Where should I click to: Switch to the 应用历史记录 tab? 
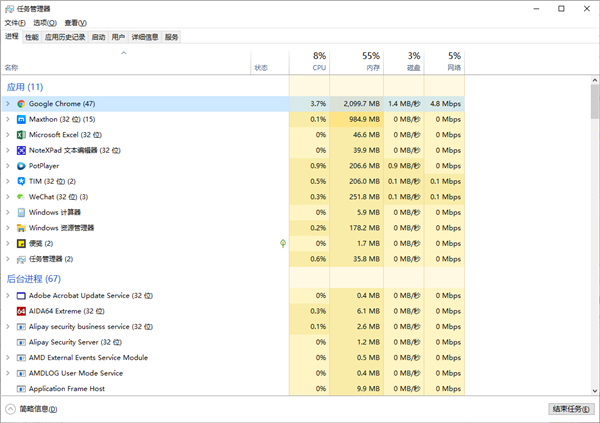pos(65,37)
